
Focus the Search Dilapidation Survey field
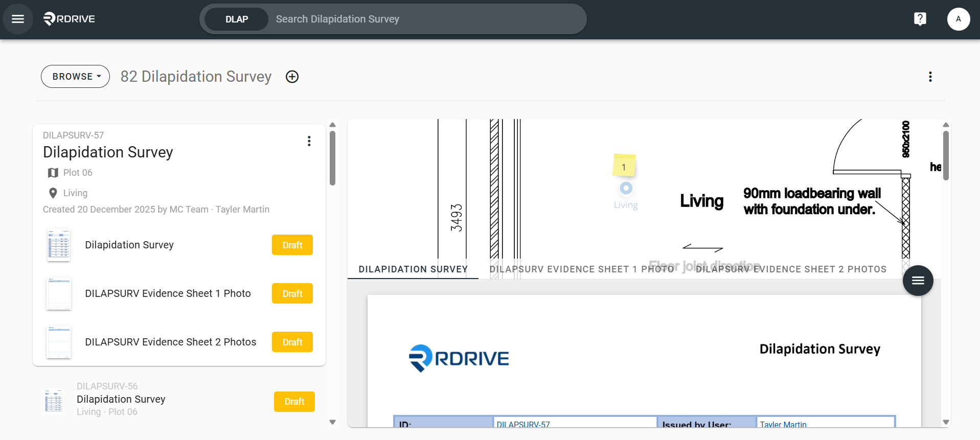(x=427, y=19)
